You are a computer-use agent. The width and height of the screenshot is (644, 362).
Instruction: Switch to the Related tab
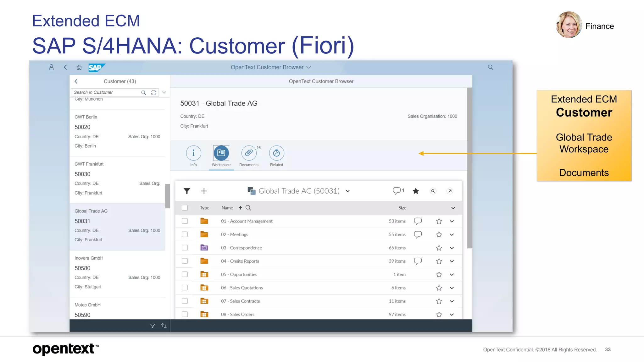(x=276, y=156)
